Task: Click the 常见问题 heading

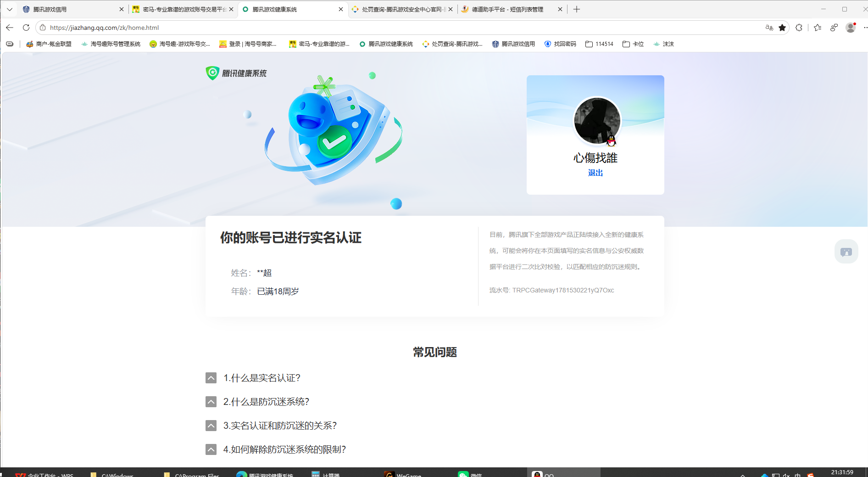Action: (434, 352)
